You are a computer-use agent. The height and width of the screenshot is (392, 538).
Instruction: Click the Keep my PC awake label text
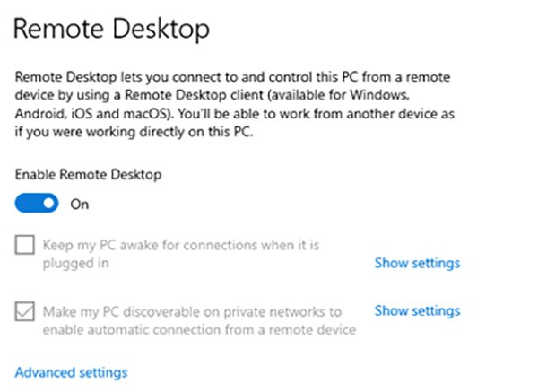click(181, 245)
